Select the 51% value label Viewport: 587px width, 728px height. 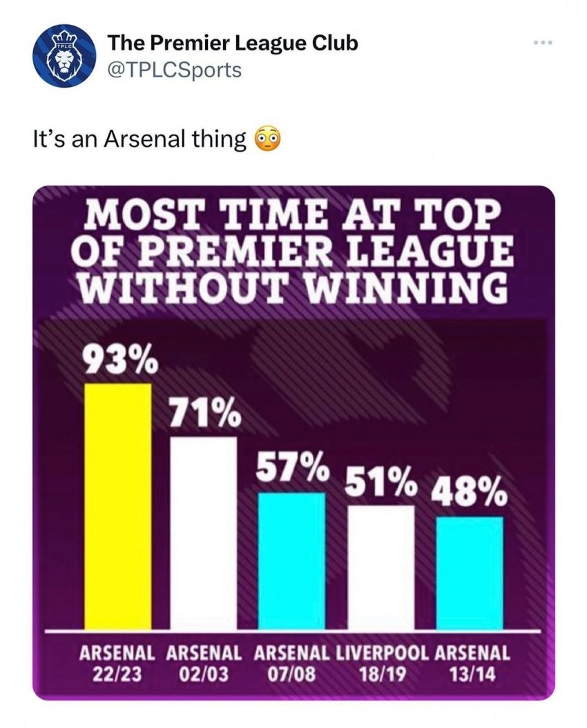(x=379, y=483)
